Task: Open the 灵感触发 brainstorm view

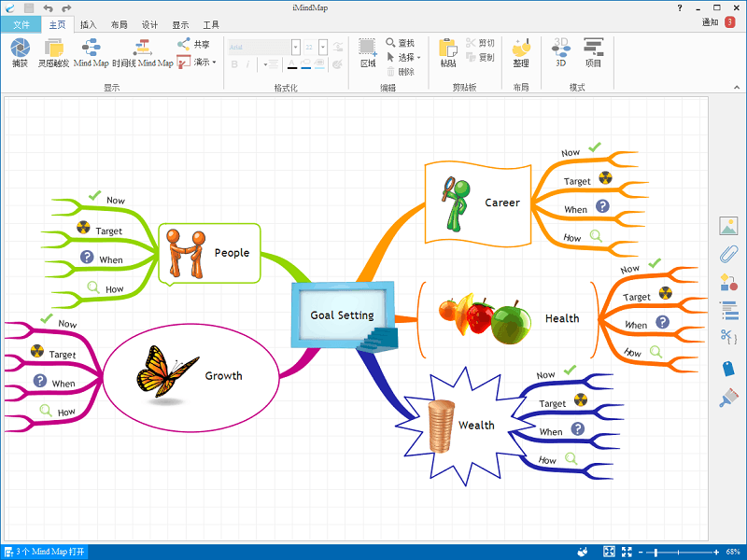Action: click(x=53, y=53)
